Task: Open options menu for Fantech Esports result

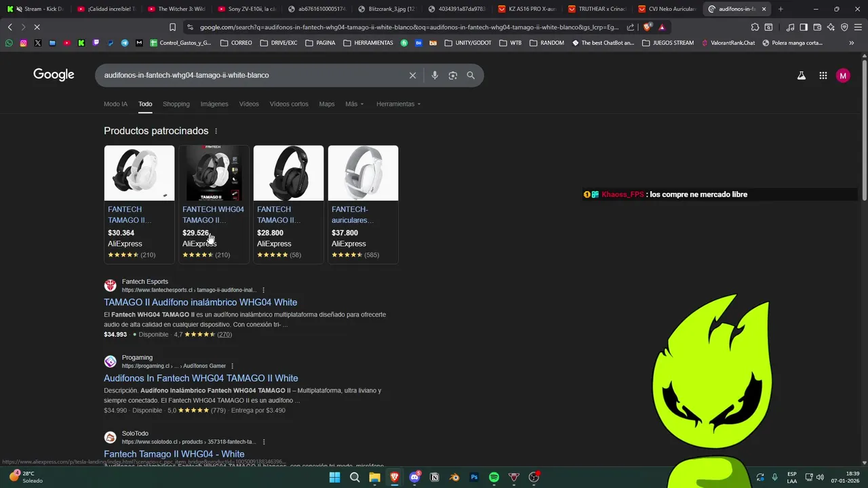Action: 264,290
